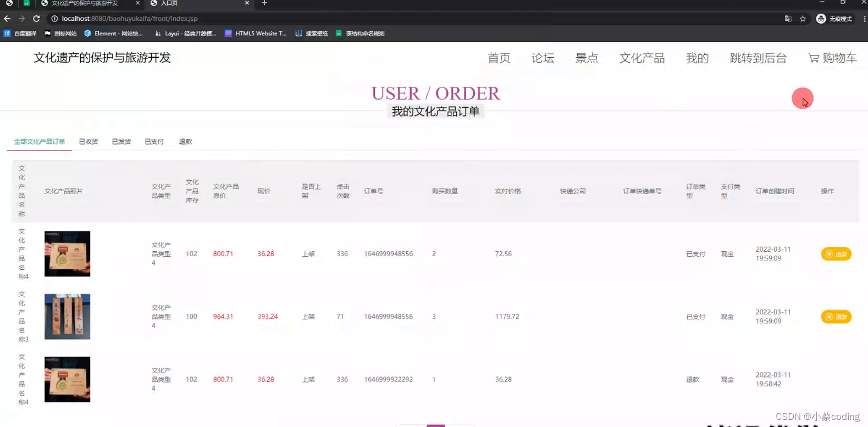The width and height of the screenshot is (868, 427).
Task: Open the 图标网站 bookmark
Action: click(x=60, y=34)
